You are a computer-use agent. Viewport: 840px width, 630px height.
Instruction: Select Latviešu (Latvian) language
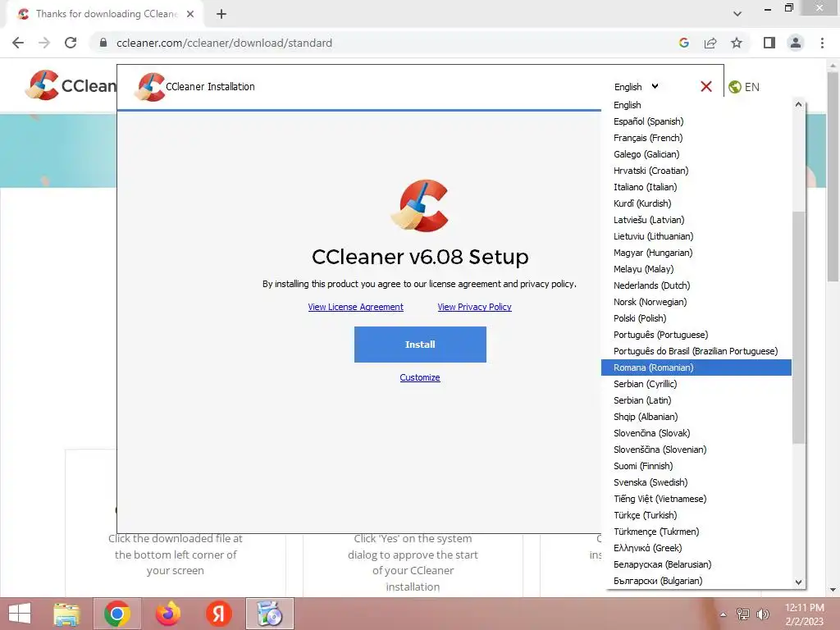tap(696, 220)
